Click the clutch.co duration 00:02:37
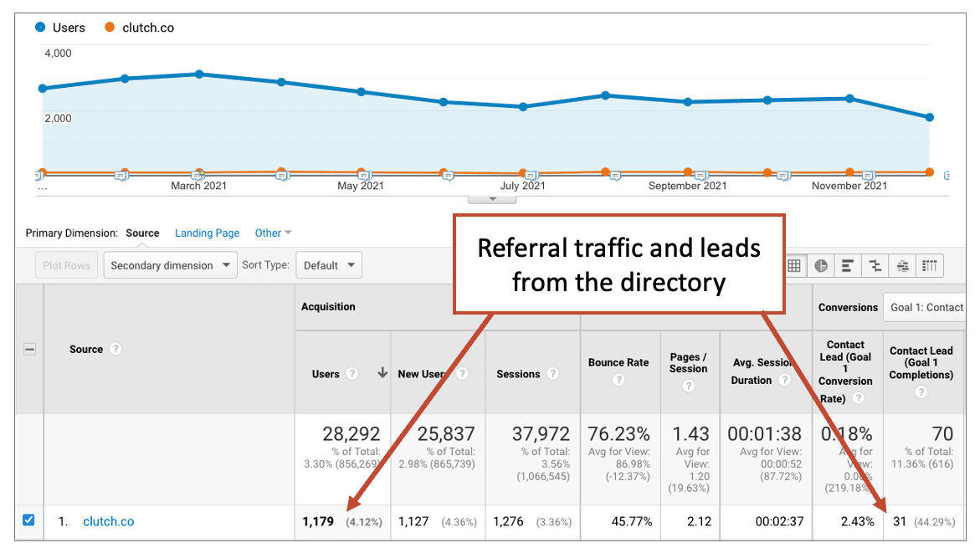The width and height of the screenshot is (980, 553). pyautogui.click(x=779, y=521)
